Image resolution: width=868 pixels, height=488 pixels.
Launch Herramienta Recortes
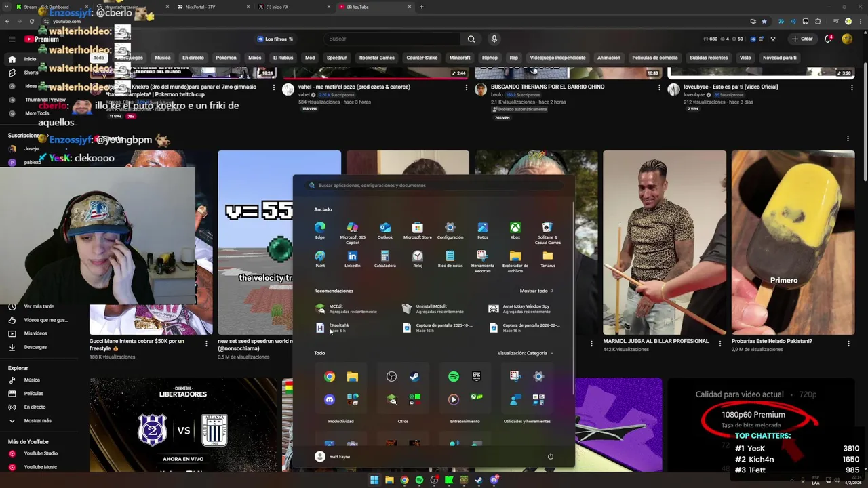(483, 261)
